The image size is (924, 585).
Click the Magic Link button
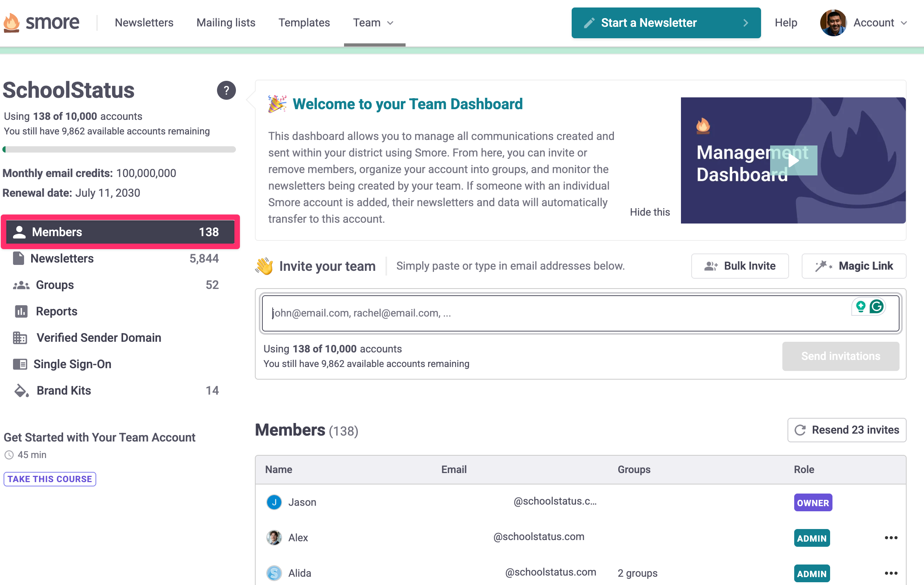tap(854, 266)
